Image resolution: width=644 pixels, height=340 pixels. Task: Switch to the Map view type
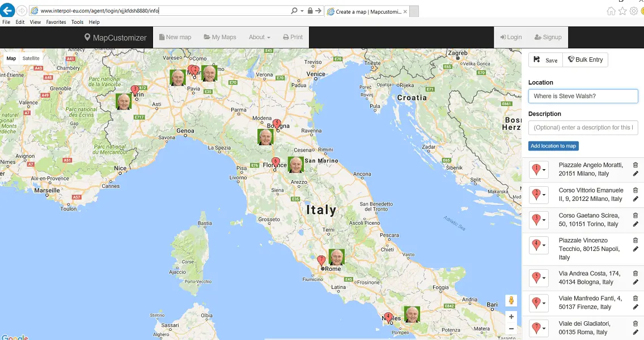[x=11, y=58]
